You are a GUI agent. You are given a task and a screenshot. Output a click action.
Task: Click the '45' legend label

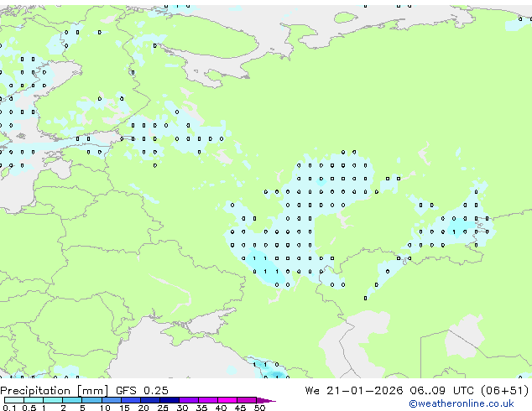(240, 408)
